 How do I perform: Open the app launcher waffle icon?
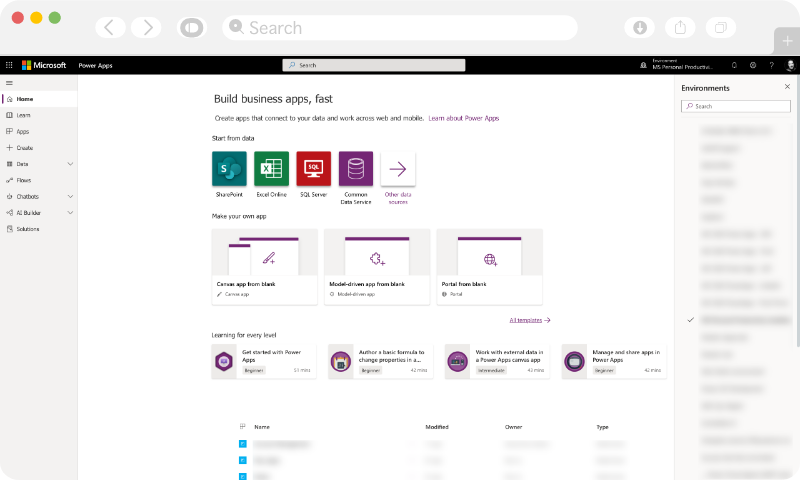point(9,65)
